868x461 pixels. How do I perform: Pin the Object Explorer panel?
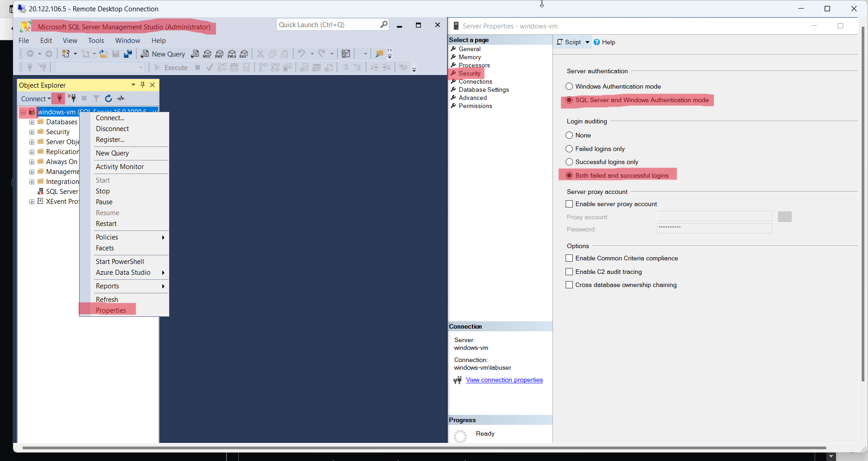click(x=142, y=85)
